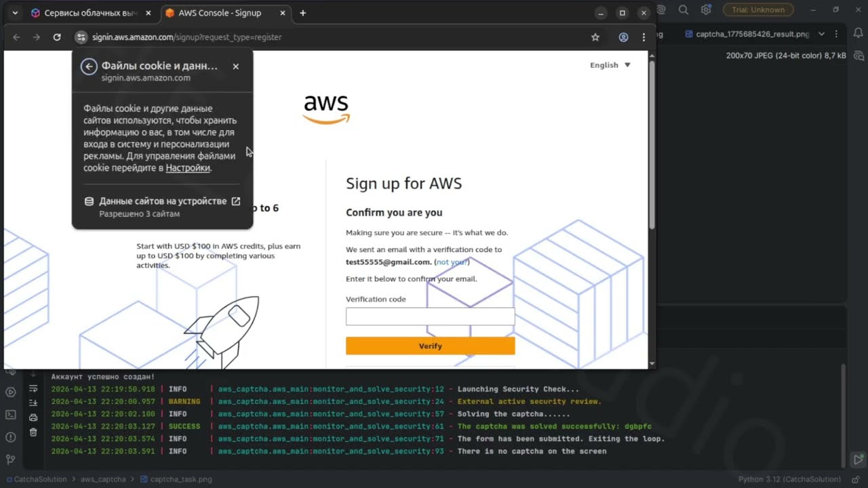
Task: Open Данные сайтов на устройстве entry
Action: [162, 207]
